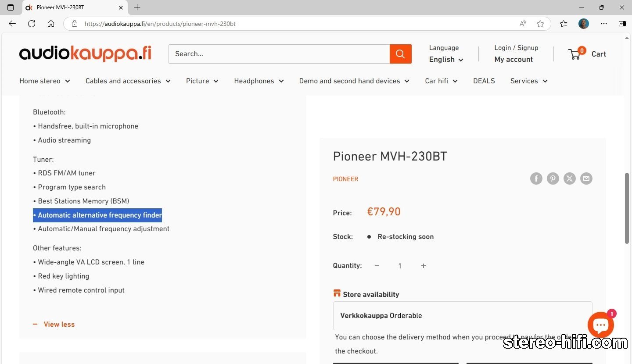Screen dimensions: 632x364
Task: Click the 'Store availability' heading
Action: pyautogui.click(x=371, y=295)
